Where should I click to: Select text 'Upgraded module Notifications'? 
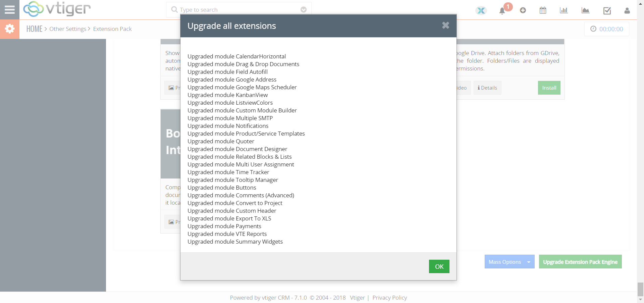pyautogui.click(x=228, y=126)
